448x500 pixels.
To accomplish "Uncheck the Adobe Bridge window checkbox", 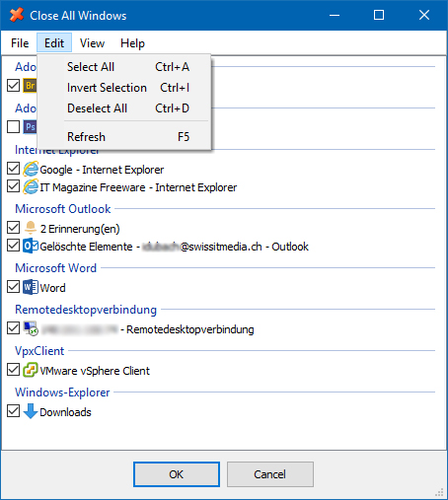I will (13, 86).
